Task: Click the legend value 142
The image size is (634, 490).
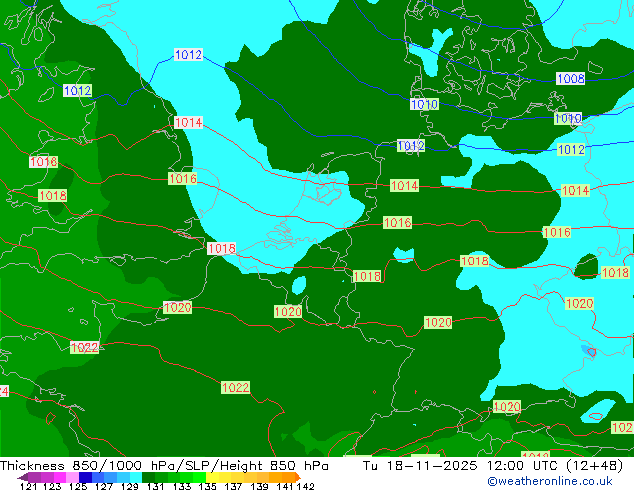Action: (306, 486)
